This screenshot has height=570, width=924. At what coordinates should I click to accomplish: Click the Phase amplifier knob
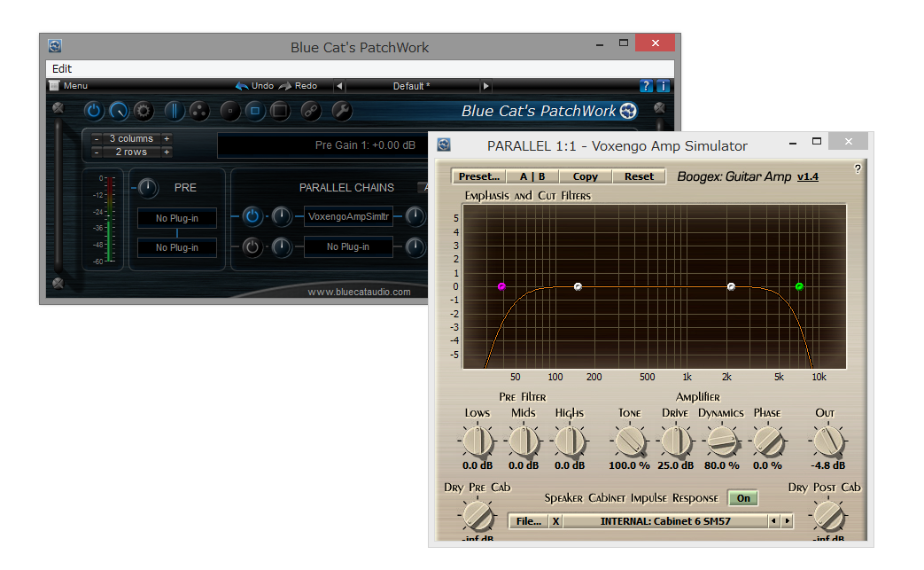pyautogui.click(x=768, y=441)
